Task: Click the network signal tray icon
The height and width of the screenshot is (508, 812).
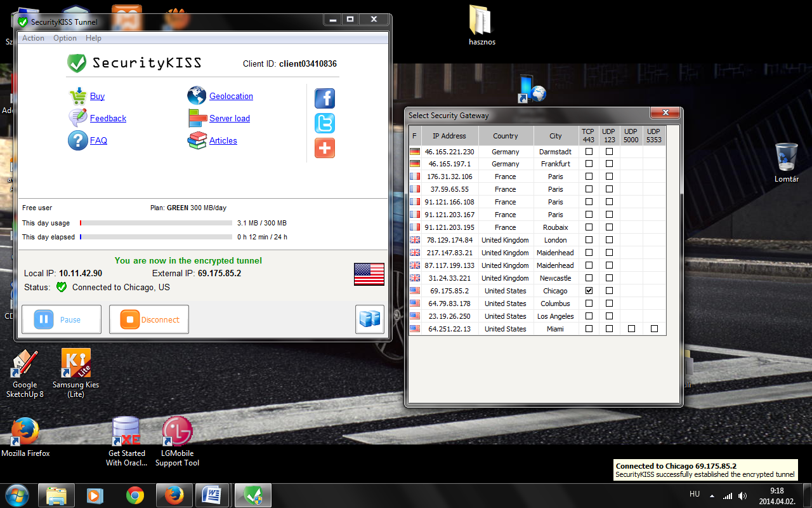Action: pyautogui.click(x=728, y=495)
